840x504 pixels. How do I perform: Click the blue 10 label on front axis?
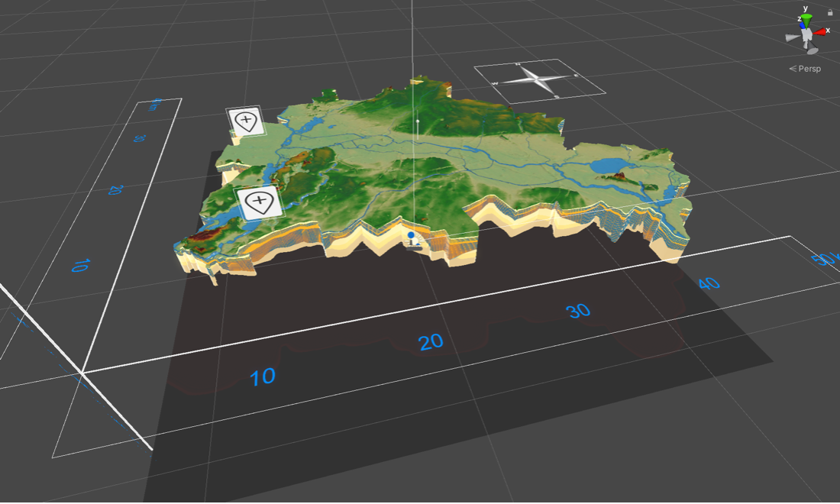pos(263,376)
